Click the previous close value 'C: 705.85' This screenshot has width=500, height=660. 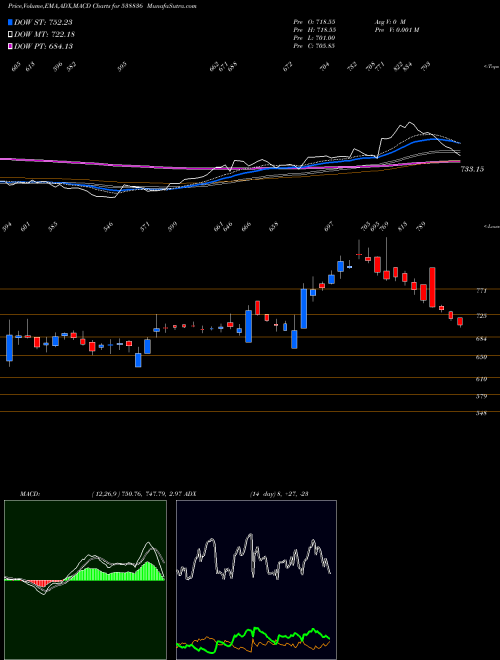click(320, 46)
